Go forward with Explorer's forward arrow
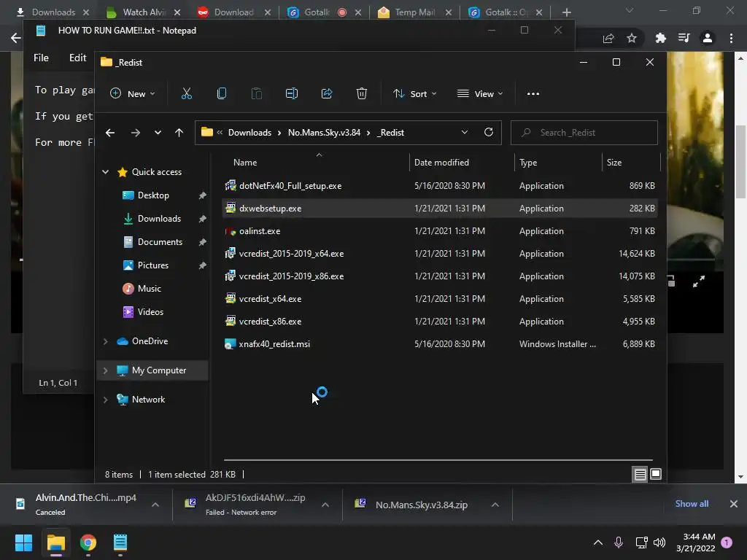 135,133
